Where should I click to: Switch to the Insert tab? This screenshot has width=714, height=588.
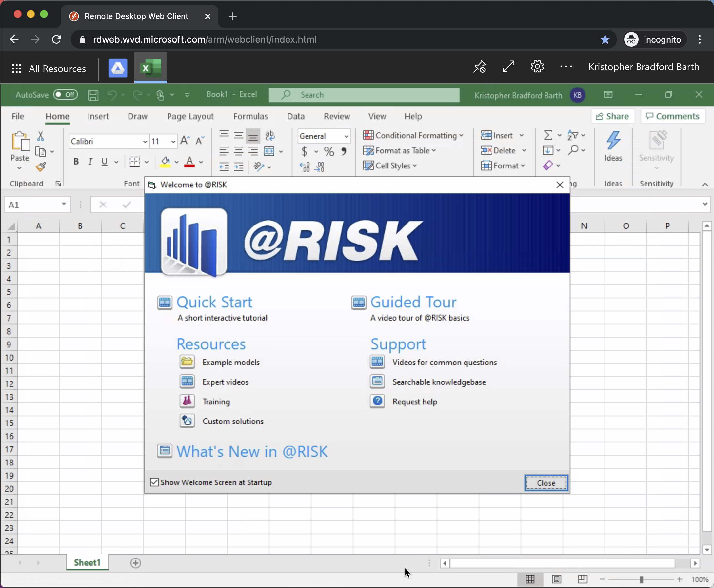98,116
